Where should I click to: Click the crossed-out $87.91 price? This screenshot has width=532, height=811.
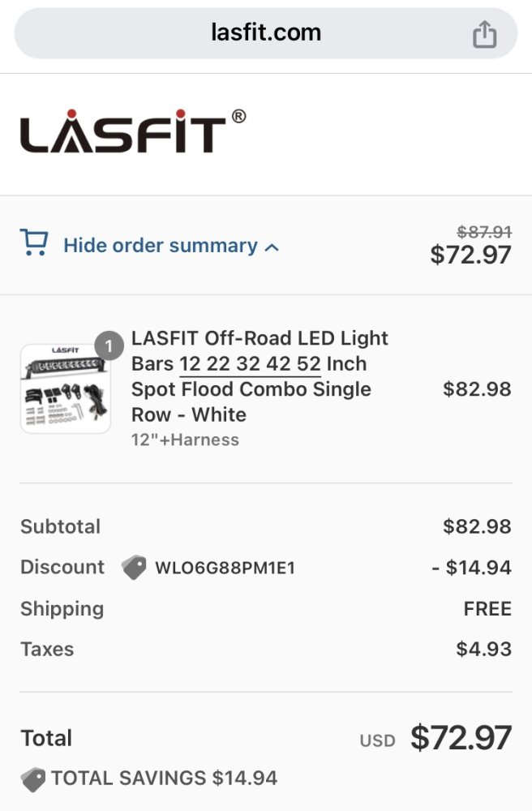[x=484, y=232]
